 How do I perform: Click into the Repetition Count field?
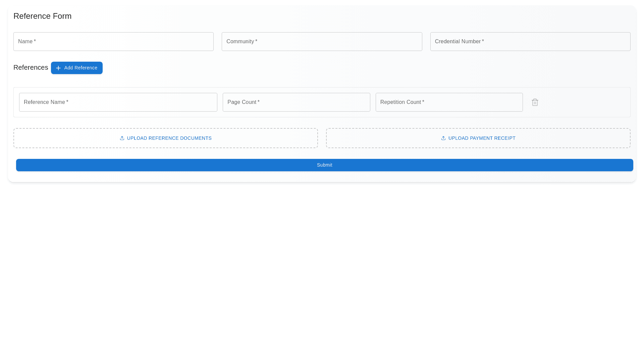tap(449, 102)
